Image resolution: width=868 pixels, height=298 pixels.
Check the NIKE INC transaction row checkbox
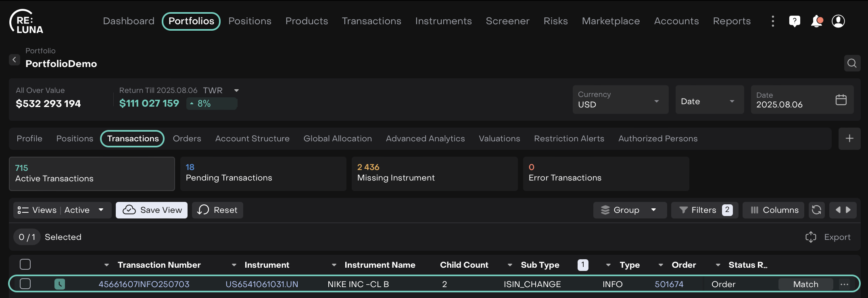pos(25,284)
